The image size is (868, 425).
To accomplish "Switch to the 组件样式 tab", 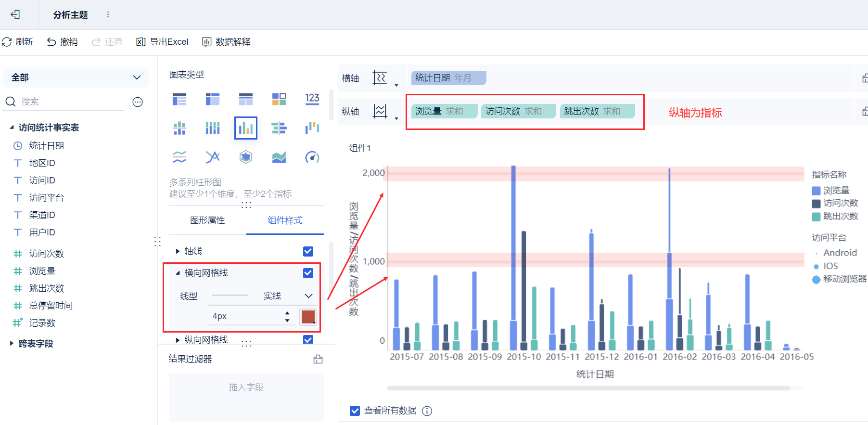I will (285, 220).
